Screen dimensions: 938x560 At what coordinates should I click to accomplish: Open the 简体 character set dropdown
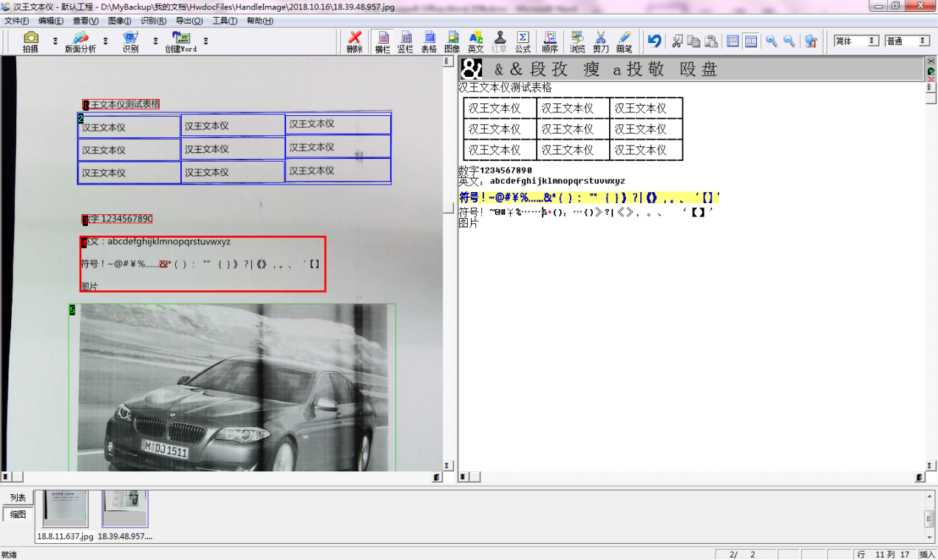[857, 41]
